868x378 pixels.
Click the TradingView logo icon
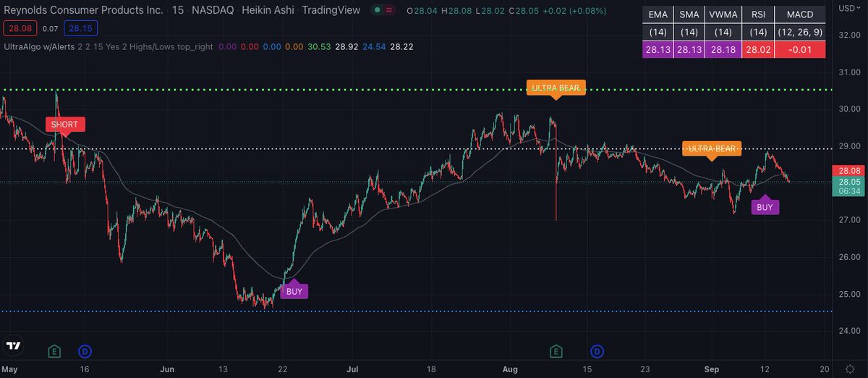click(x=13, y=346)
